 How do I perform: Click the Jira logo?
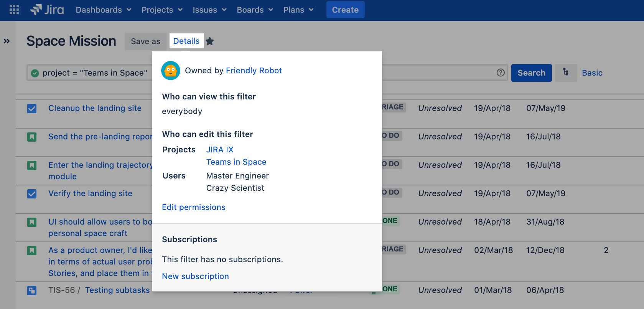pos(47,10)
